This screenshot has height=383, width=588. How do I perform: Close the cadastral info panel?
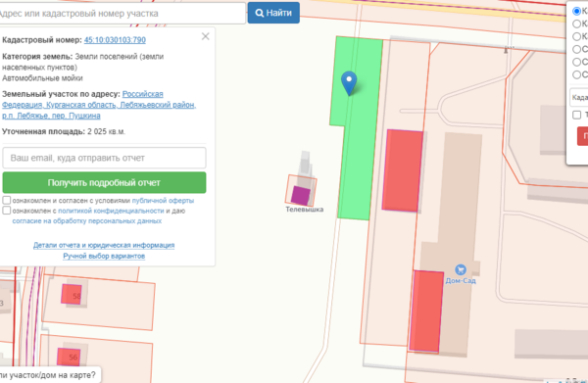coord(205,36)
